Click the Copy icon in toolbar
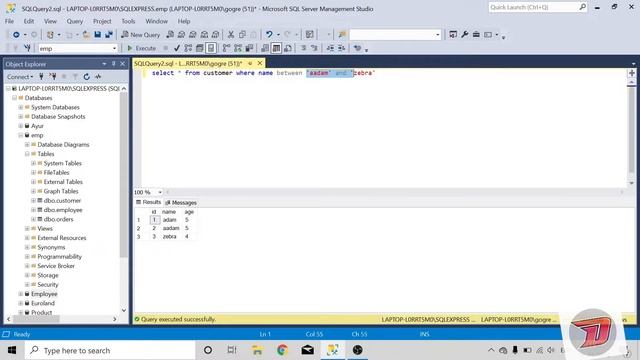This screenshot has width=640, height=360. coord(242,35)
